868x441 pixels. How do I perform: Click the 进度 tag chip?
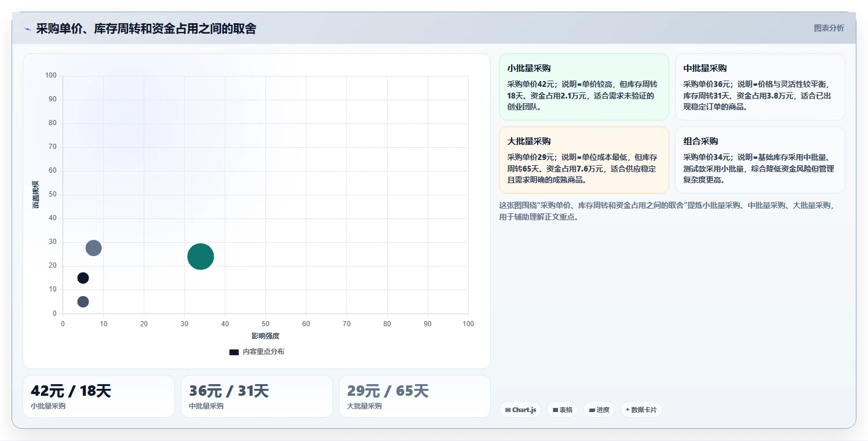(x=599, y=410)
